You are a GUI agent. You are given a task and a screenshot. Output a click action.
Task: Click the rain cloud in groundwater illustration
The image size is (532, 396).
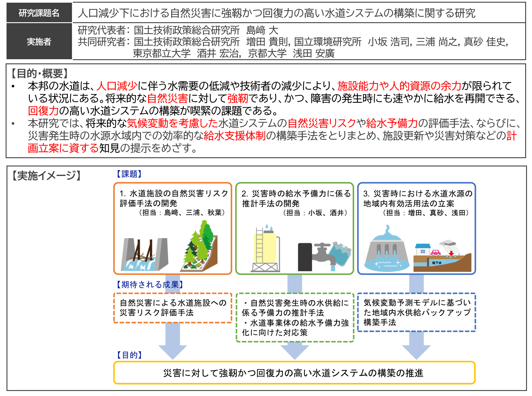pyautogui.click(x=448, y=243)
